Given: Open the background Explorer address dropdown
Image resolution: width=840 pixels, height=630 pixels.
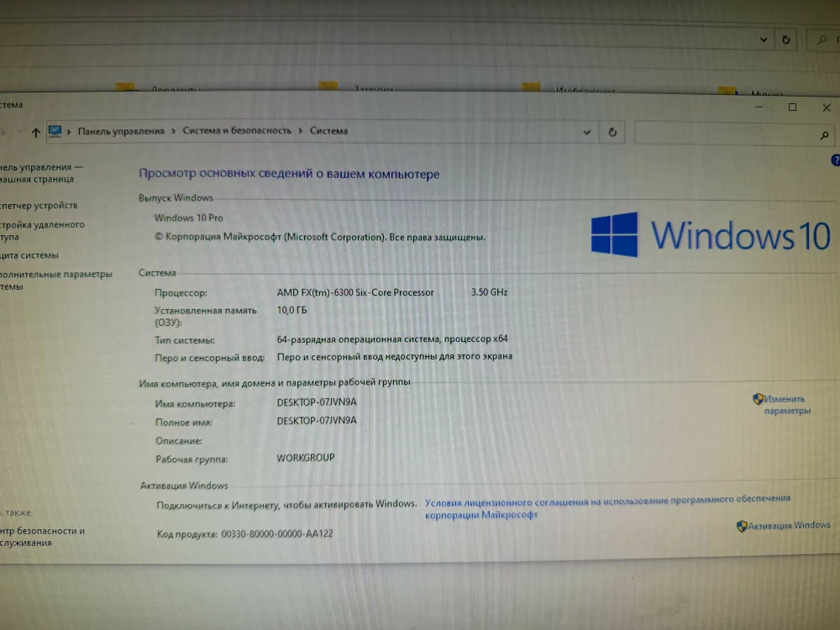Looking at the screenshot, I should [764, 39].
